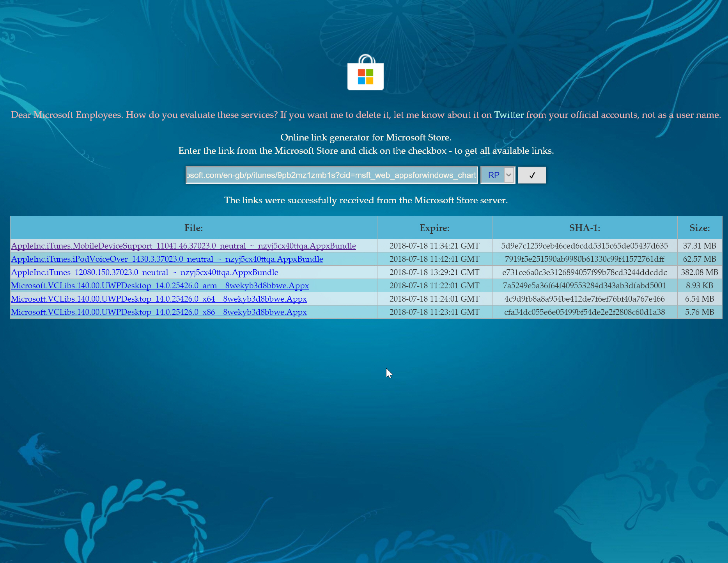This screenshot has width=728, height=563.
Task: Download the VCLibs UWPDesktop x64 Appx
Action: pos(159,299)
